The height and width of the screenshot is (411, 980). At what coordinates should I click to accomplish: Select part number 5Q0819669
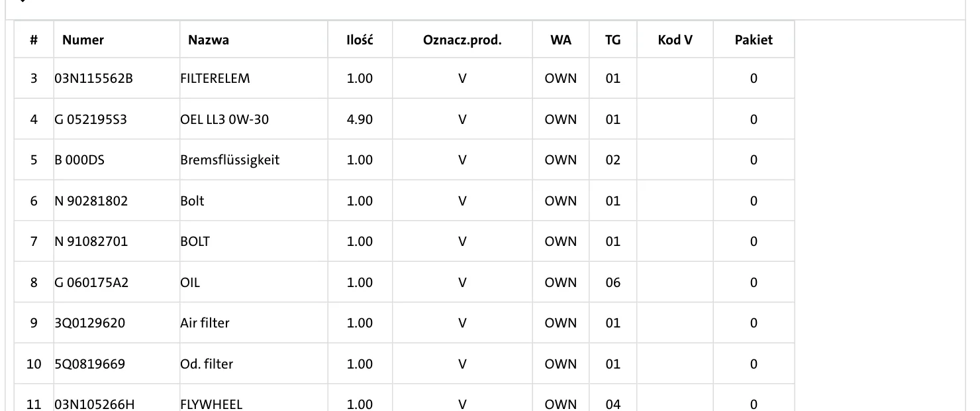click(x=89, y=365)
